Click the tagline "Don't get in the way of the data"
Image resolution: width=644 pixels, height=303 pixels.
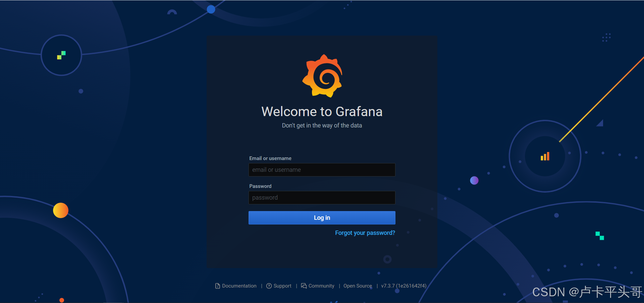[322, 125]
